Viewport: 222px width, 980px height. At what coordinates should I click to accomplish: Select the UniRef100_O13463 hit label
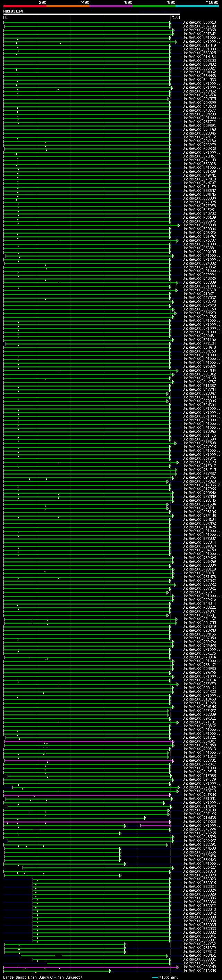pyautogui.click(x=199, y=699)
